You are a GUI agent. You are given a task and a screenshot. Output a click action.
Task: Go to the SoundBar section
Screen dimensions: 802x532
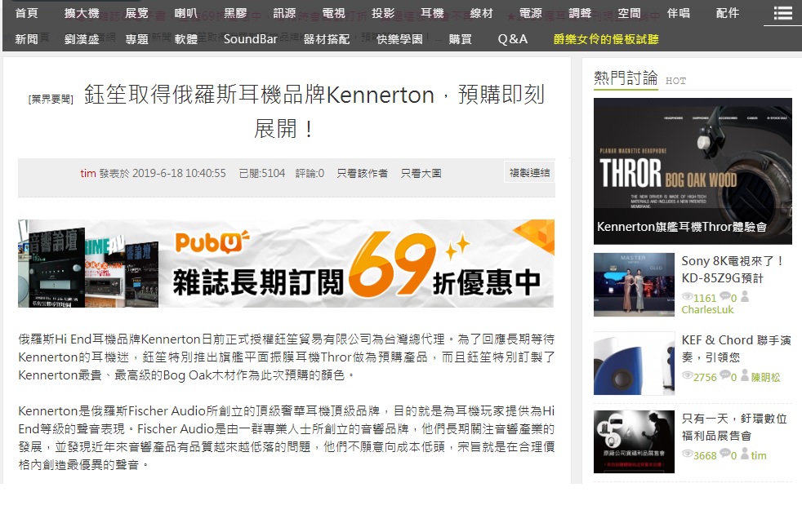250,39
